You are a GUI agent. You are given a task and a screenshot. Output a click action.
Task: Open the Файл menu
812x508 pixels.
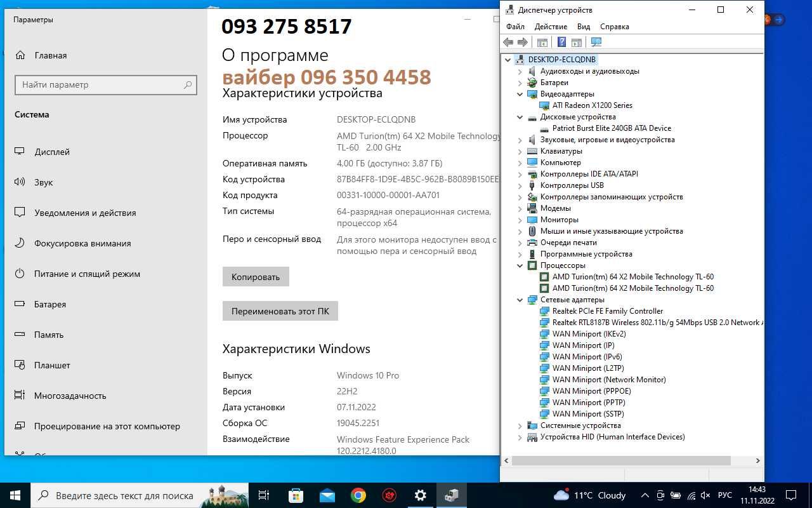[515, 27]
